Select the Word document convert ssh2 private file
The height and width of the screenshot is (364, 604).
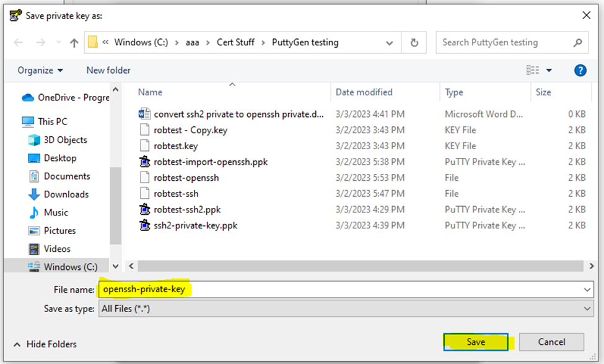tap(239, 114)
